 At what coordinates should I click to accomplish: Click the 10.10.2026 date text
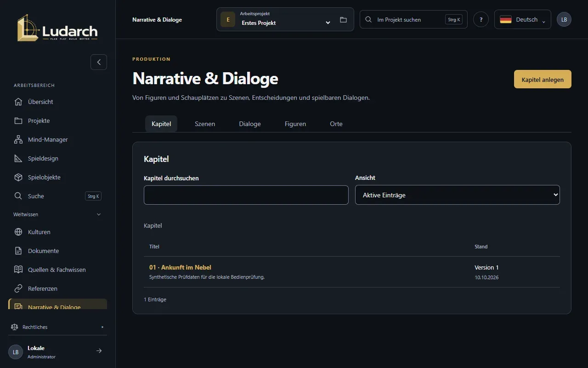486,277
